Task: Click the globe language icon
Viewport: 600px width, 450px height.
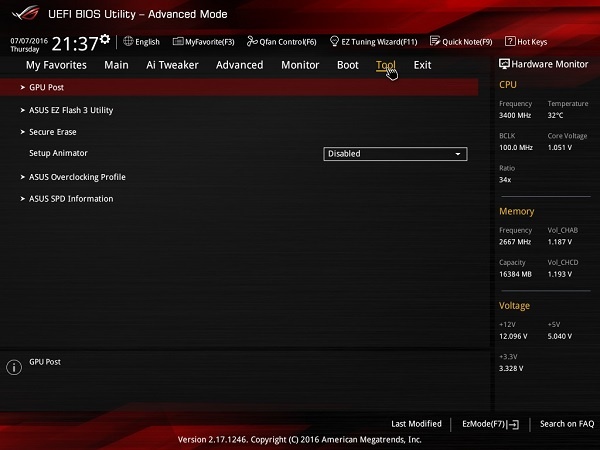Action: (x=128, y=41)
